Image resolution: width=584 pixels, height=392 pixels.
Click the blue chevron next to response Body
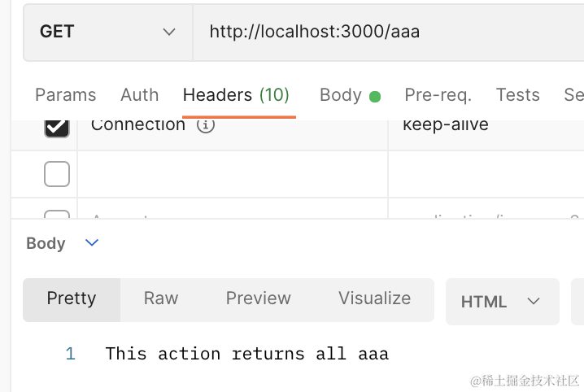tap(92, 242)
